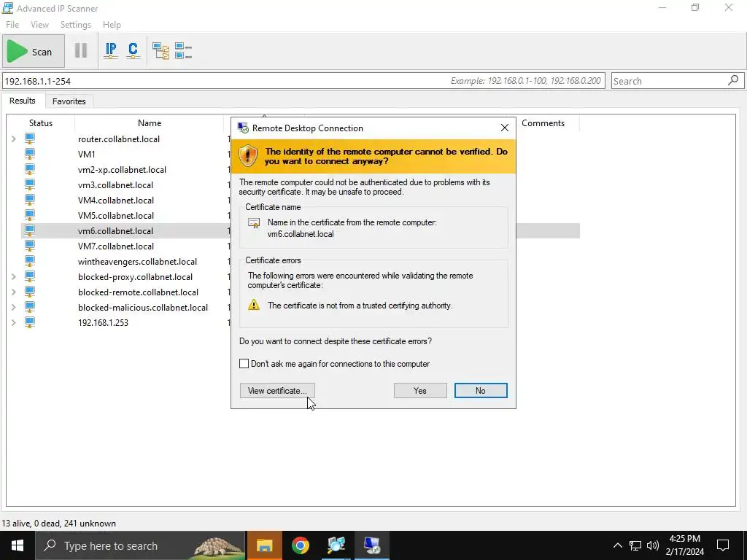The width and height of the screenshot is (747, 560).
Task: Select VM7.collabnet.local in results list
Action: [x=116, y=246]
